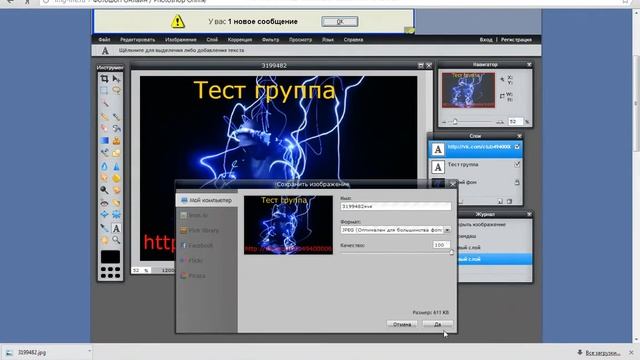Image resolution: width=640 pixels, height=360 pixels.
Task: Click the Navigator preview thumbnail
Action: 468,90
